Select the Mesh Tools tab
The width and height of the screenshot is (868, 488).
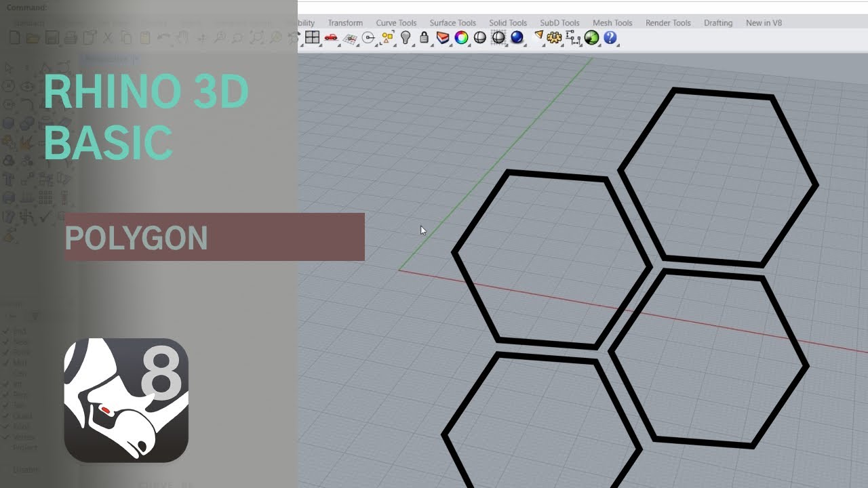coord(612,23)
